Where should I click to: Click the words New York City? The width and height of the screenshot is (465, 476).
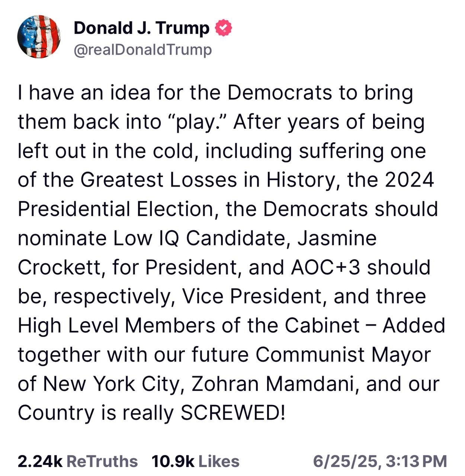[111, 384]
